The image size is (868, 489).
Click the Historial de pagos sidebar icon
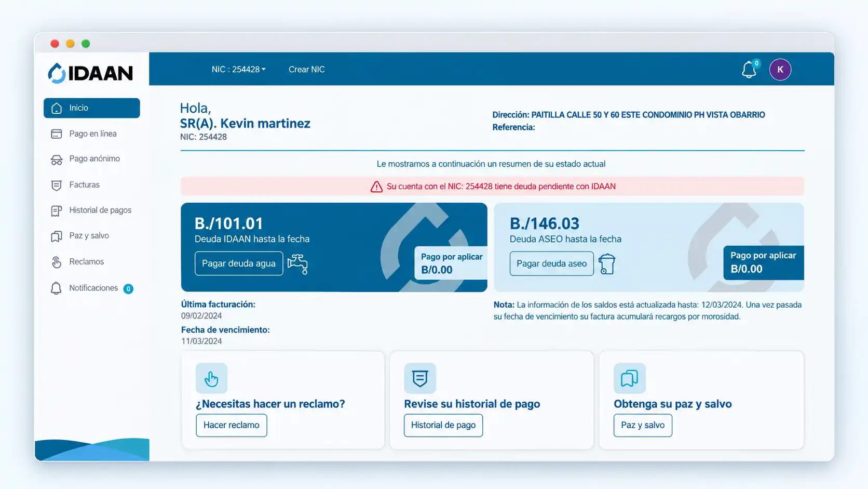(x=57, y=210)
